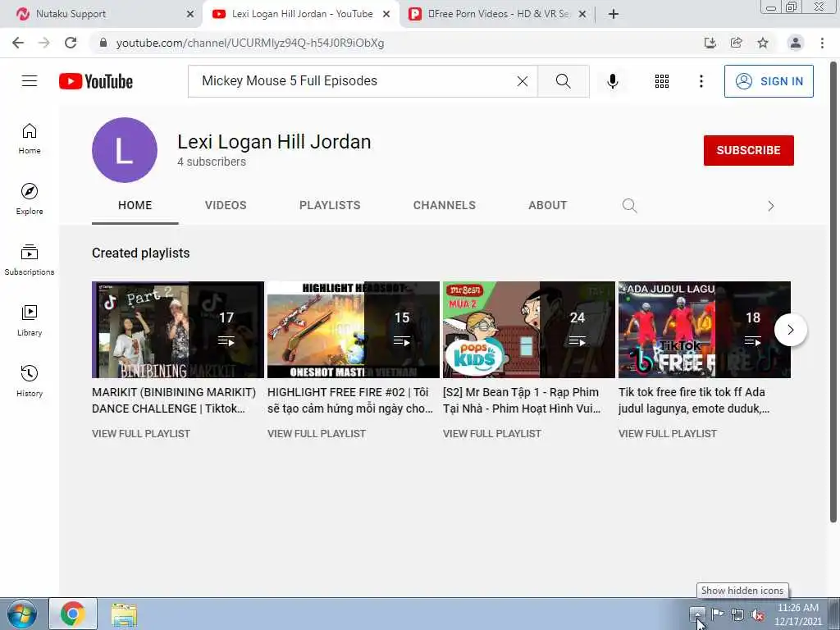Go back in Chrome
This screenshot has height=630, width=840.
(x=18, y=43)
